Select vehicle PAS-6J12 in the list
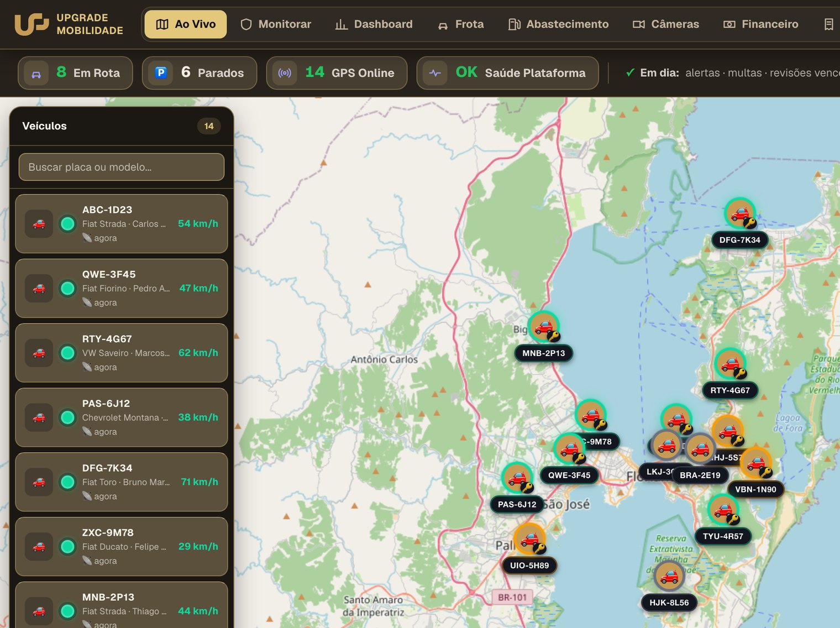 point(122,417)
